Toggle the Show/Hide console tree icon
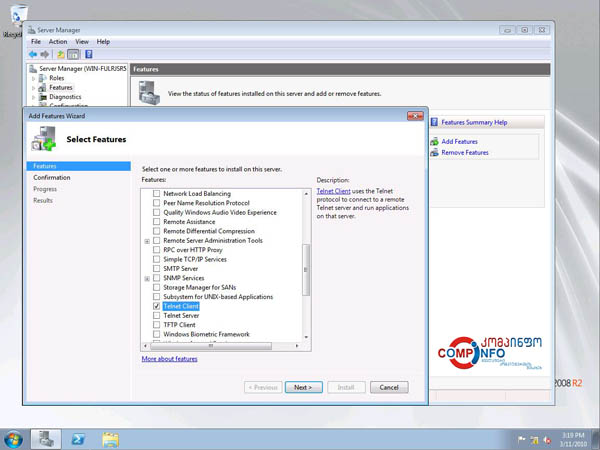The height and width of the screenshot is (450, 600). [73, 54]
